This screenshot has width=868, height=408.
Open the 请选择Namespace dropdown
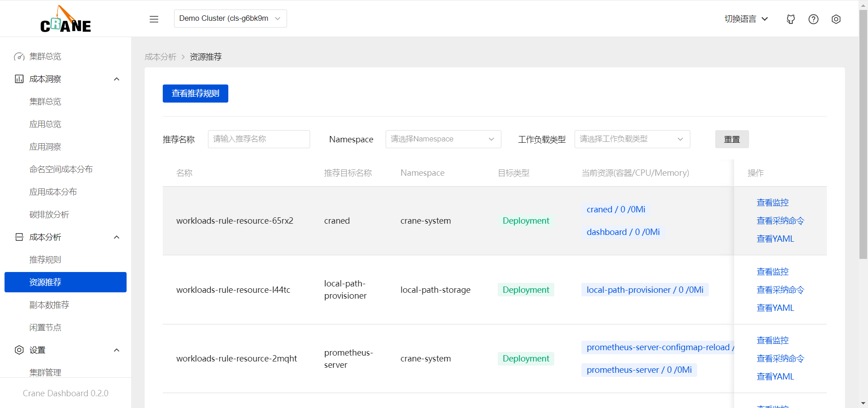443,139
